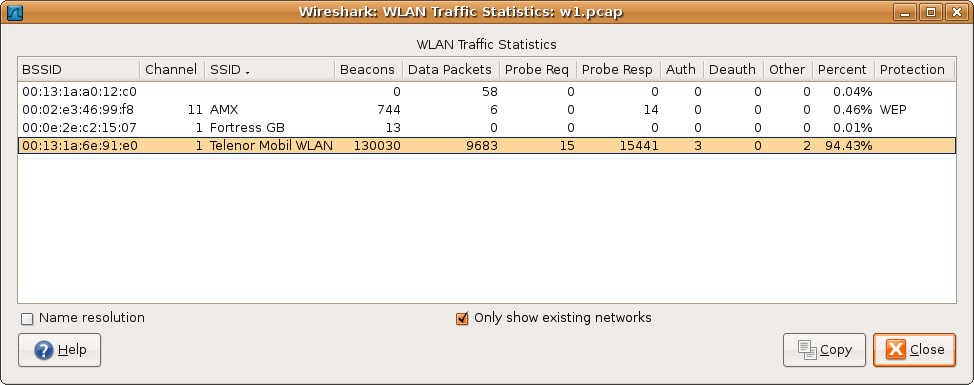Sort by Protection column header
974x385 pixels.
click(x=914, y=70)
